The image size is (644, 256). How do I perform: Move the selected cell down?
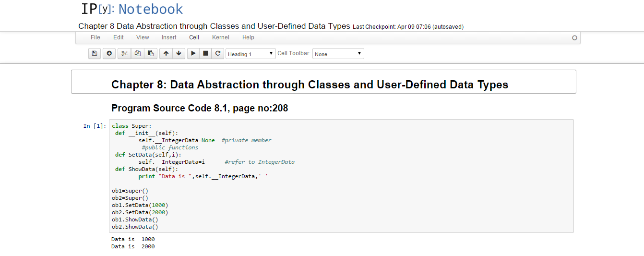(x=179, y=53)
